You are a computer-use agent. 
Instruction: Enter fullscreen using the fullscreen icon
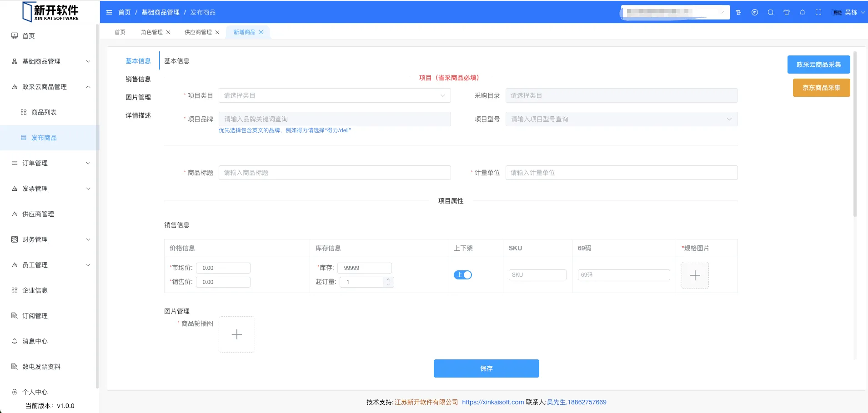[x=818, y=13]
